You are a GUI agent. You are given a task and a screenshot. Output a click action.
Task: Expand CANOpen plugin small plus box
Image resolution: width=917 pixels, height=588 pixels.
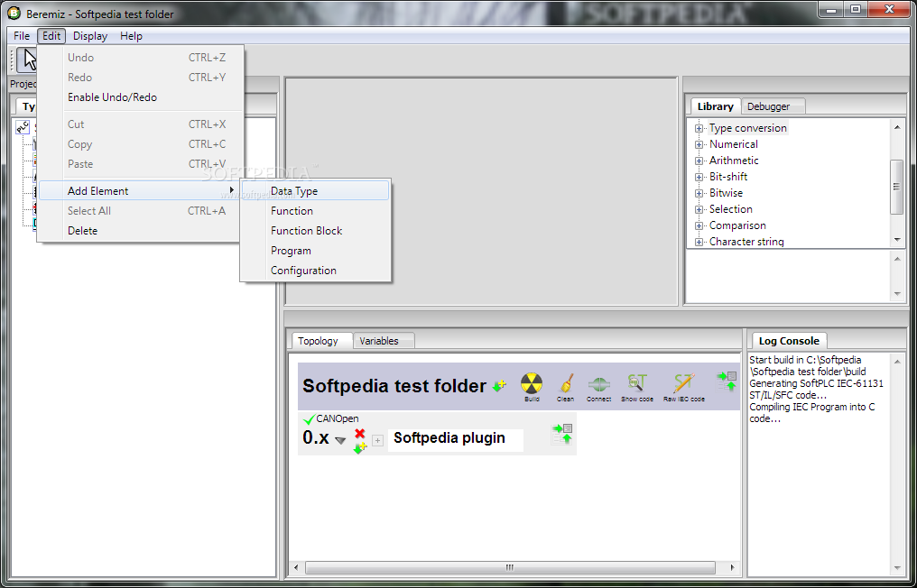378,440
